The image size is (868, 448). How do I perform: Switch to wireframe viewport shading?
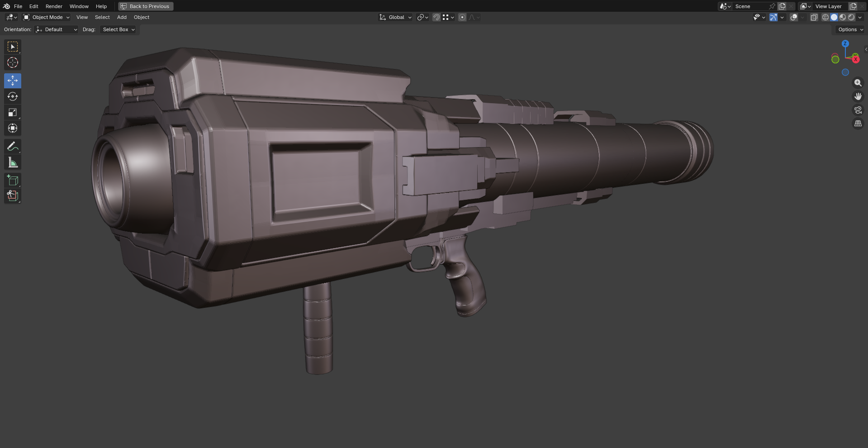[x=825, y=17]
